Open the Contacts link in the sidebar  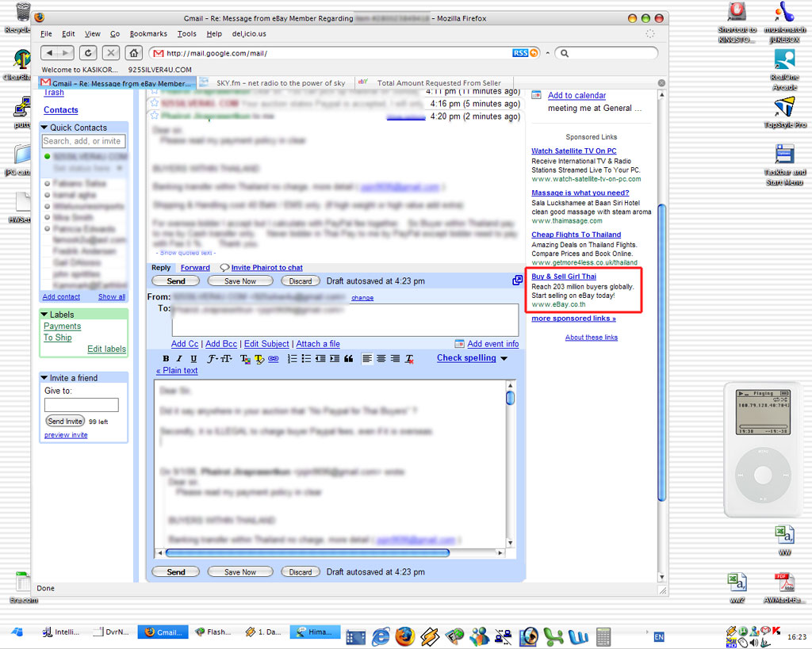pos(60,109)
